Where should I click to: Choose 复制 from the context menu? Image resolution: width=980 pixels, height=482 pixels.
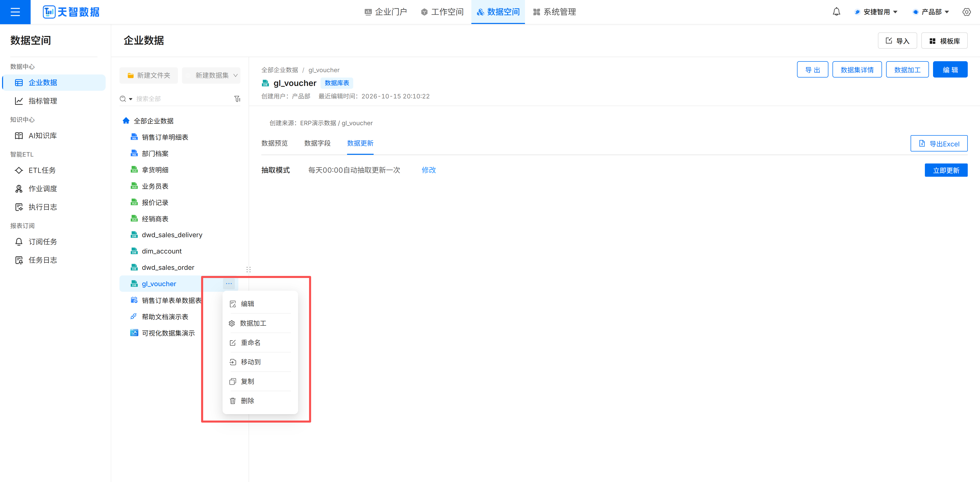(260, 381)
